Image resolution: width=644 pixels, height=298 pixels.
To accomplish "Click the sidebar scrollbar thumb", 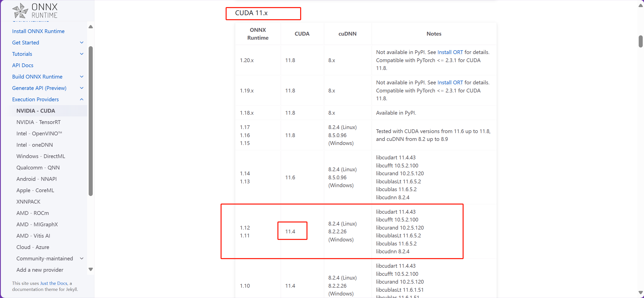I will (x=91, y=121).
